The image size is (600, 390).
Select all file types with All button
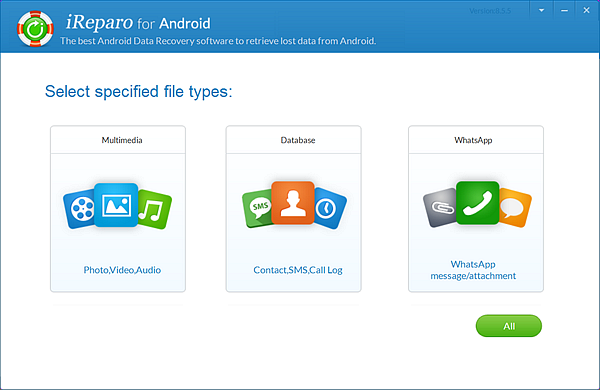(509, 326)
